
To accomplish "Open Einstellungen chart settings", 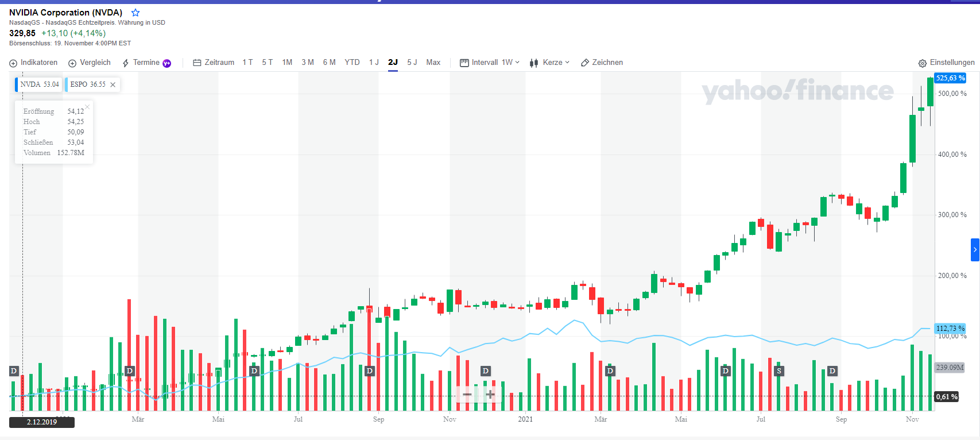I will (946, 63).
